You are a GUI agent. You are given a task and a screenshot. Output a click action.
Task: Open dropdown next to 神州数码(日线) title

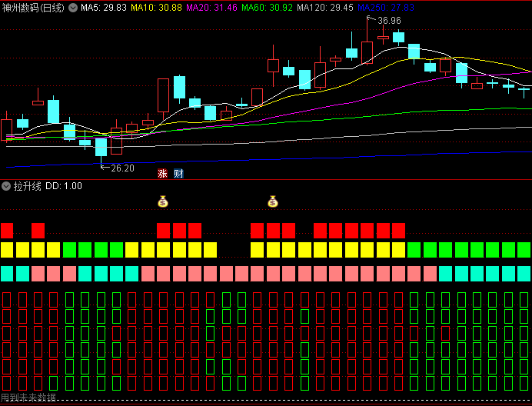(x=73, y=8)
